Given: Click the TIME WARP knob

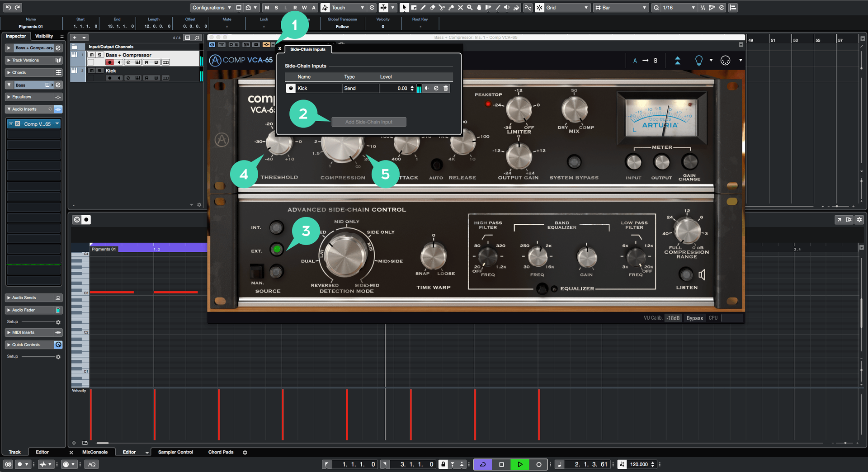Looking at the screenshot, I should (433, 256).
